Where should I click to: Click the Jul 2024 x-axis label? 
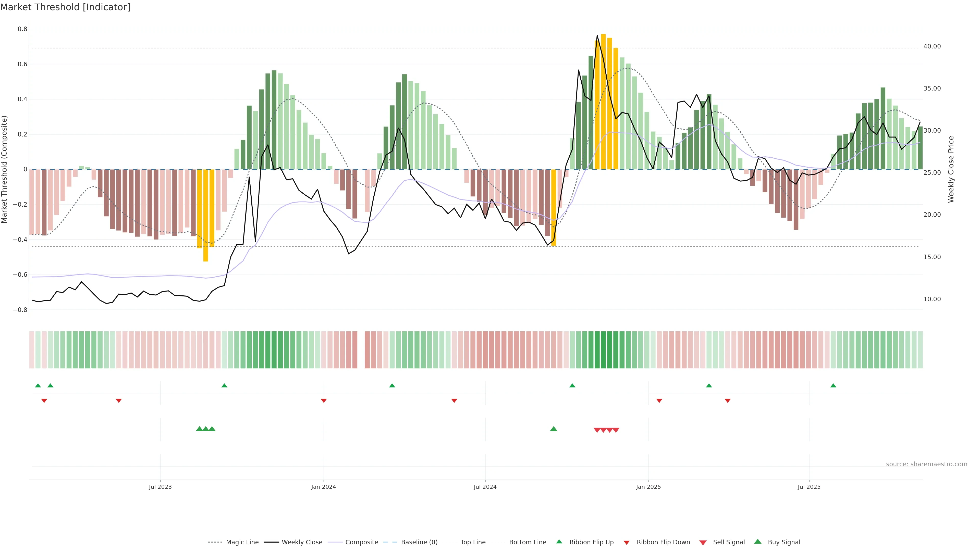coord(485,487)
